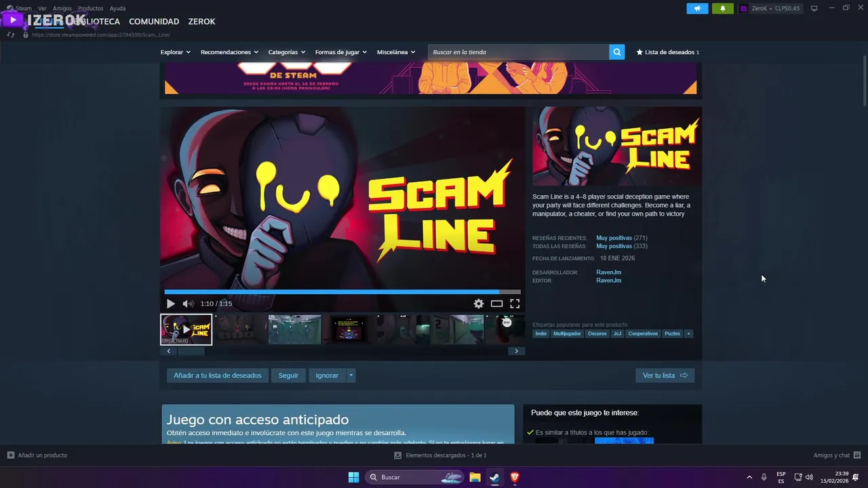Open Add a product plus icon
Screen dimensions: 868x488
[x=10, y=455]
